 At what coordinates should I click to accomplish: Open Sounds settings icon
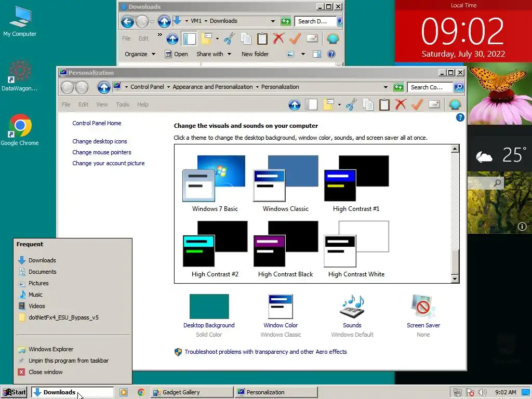coord(352,306)
